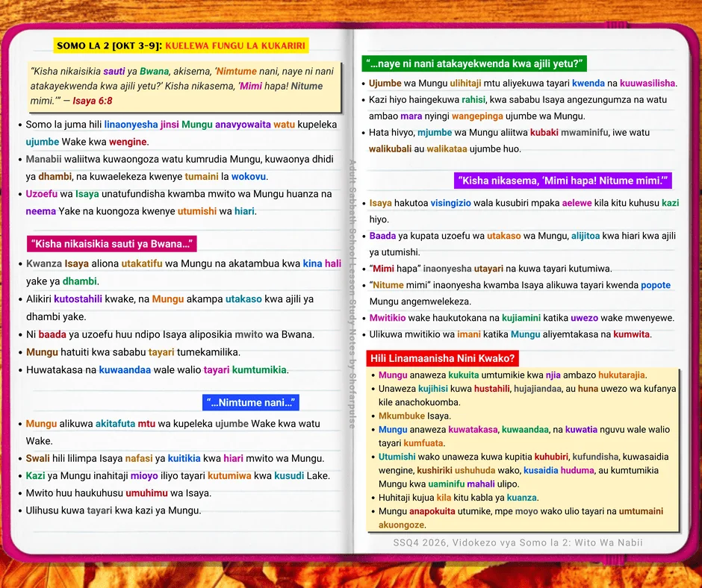Click the orange word "kumfuata"
The height and width of the screenshot is (588, 702).
[423, 443]
